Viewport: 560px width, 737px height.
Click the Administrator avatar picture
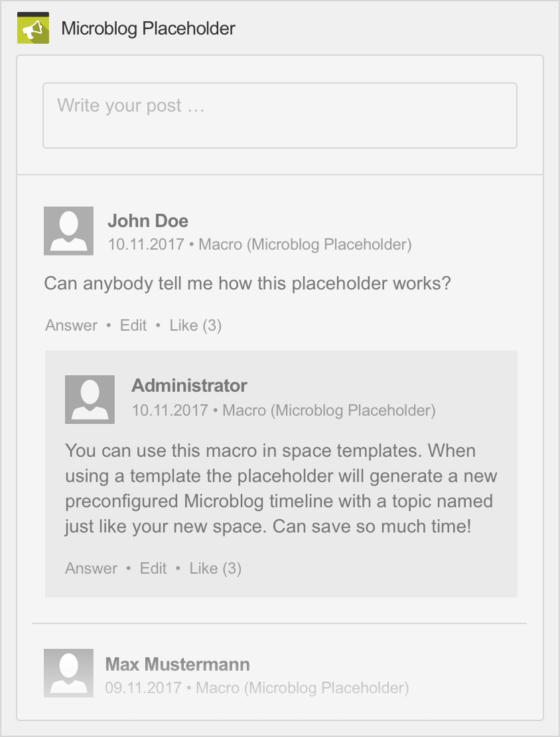[x=90, y=399]
